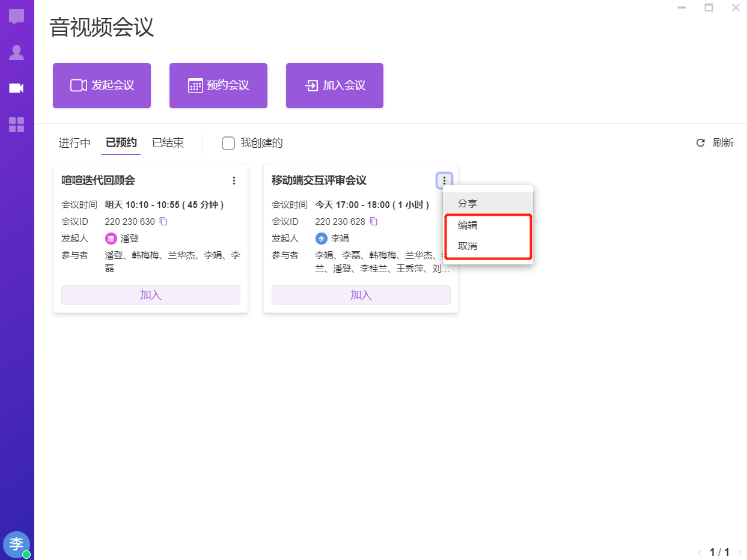Image resolution: width=747 pixels, height=560 pixels.
Task: Click the refresh icon next to 刷新
Action: pos(700,143)
